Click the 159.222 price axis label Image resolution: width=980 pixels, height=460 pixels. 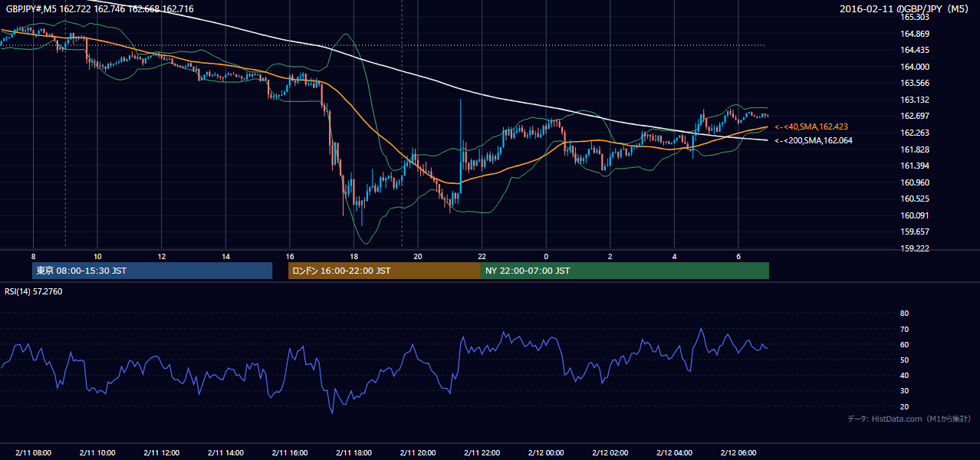pyautogui.click(x=915, y=248)
